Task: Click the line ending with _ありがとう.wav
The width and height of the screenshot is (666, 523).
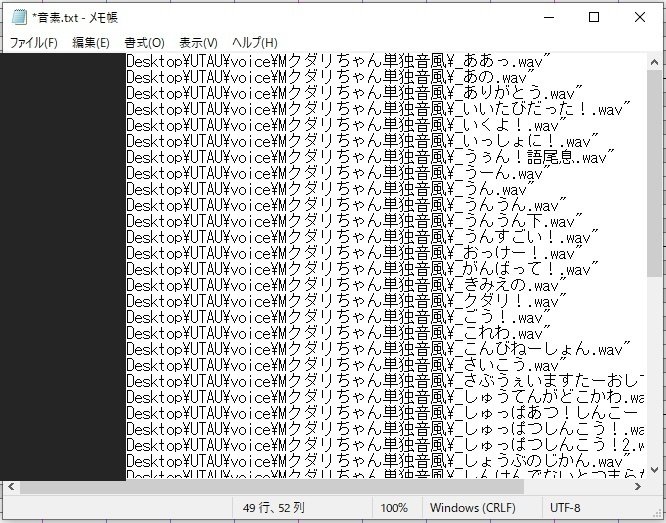Action: click(355, 93)
